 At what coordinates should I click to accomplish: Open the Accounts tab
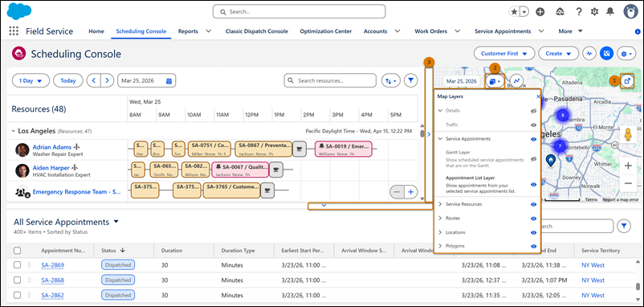(375, 31)
